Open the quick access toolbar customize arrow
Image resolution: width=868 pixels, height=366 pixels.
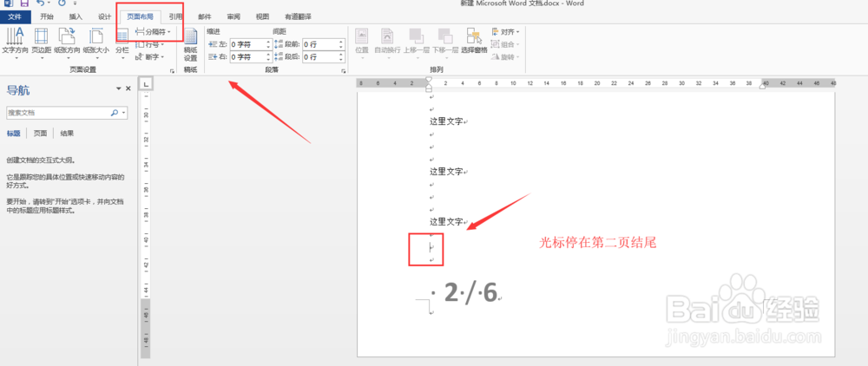pos(74,3)
